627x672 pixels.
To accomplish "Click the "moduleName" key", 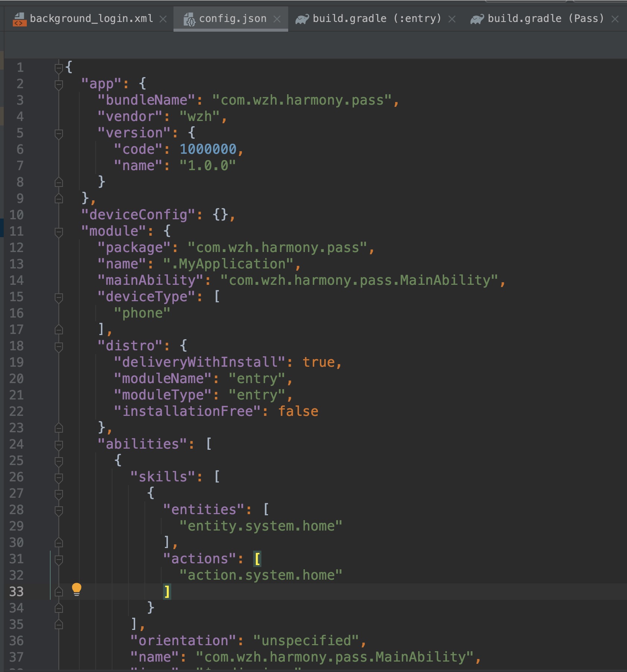I will click(x=163, y=379).
